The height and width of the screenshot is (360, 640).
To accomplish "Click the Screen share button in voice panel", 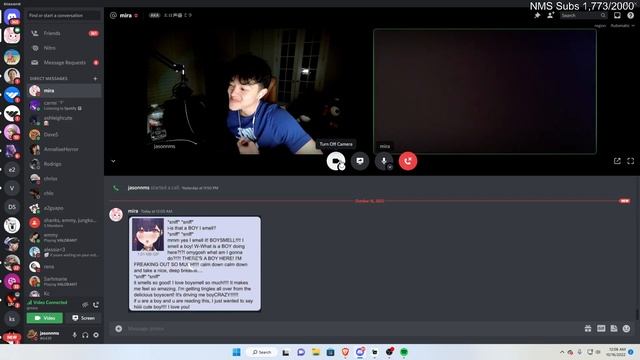I will pyautogui.click(x=83, y=318).
